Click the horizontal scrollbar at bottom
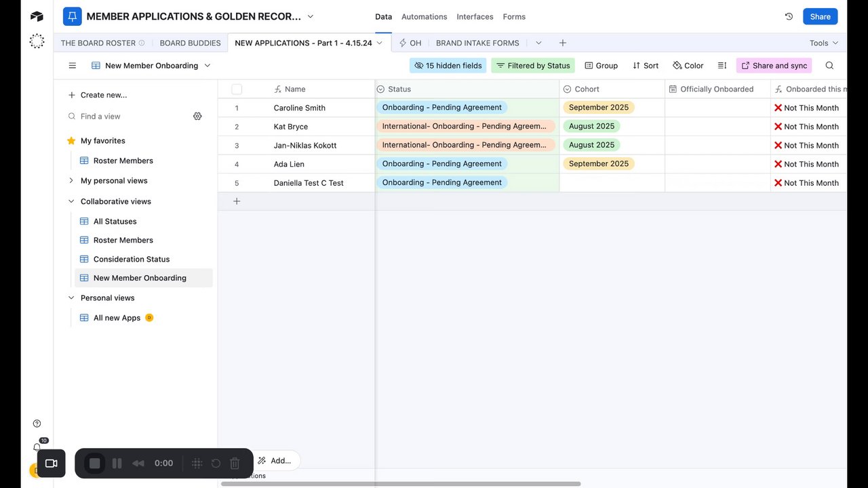The height and width of the screenshot is (488, 868). pyautogui.click(x=401, y=484)
